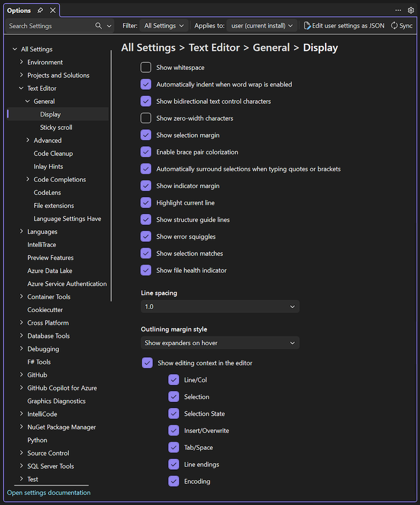The image size is (420, 505).
Task: Select Sticky scroll in the settings tree
Action: 56,127
